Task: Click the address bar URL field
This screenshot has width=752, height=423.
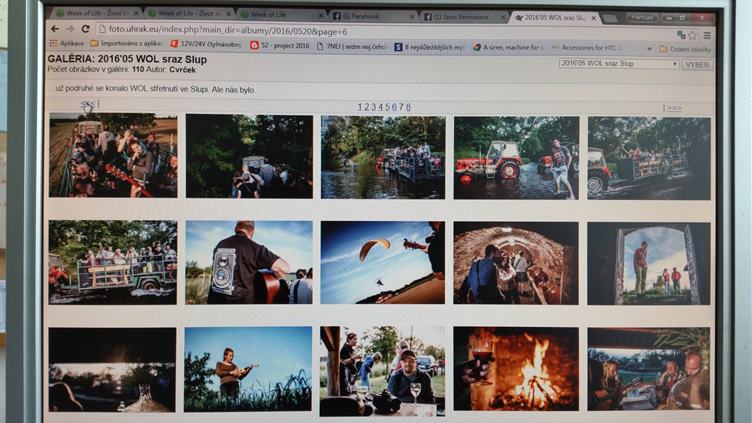Action: [384, 32]
